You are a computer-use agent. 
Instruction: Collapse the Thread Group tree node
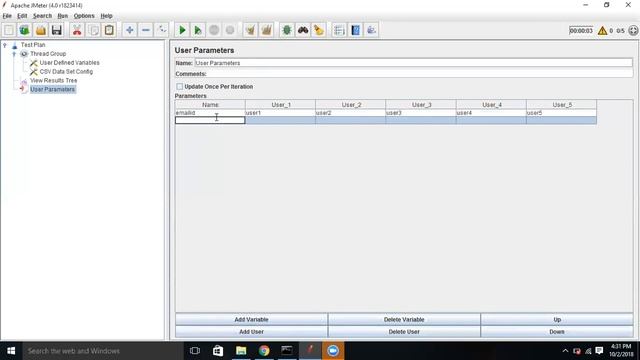coord(14,54)
